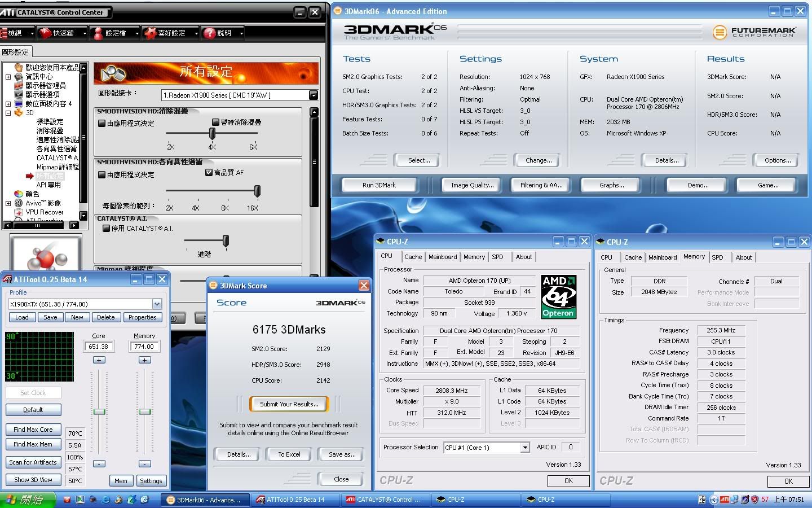Select the 3D category icon in tree

19,112
